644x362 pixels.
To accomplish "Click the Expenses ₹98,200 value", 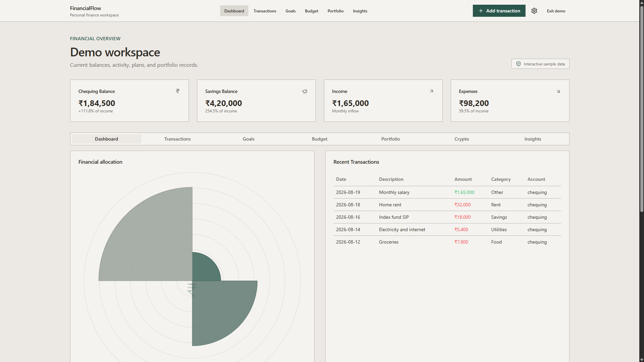I will [474, 103].
